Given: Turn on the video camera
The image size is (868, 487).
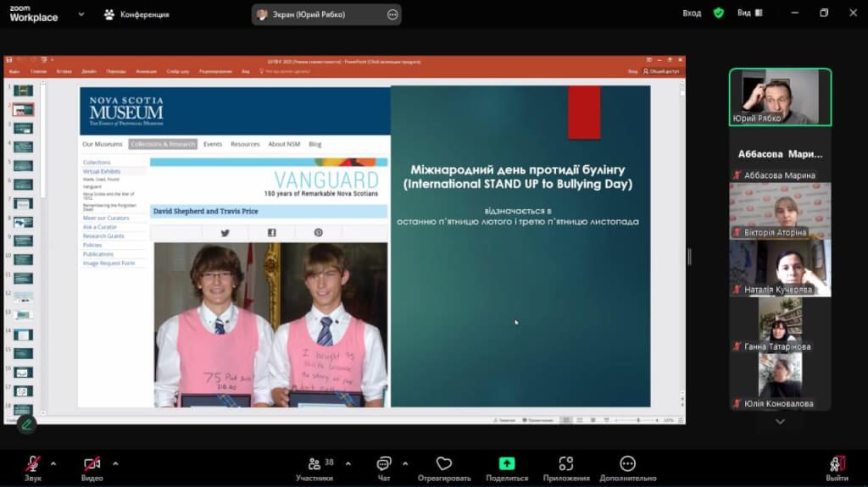Looking at the screenshot, I should pos(92,464).
